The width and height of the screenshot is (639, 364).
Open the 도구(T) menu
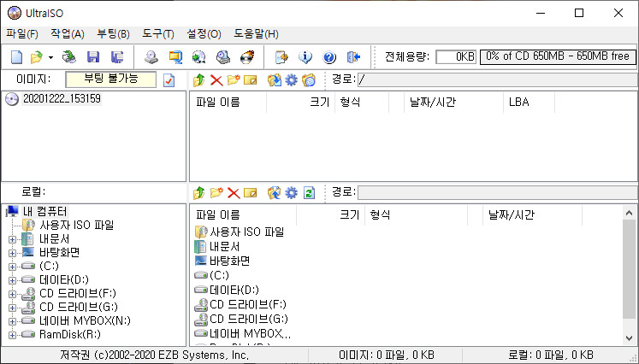pyautogui.click(x=158, y=34)
